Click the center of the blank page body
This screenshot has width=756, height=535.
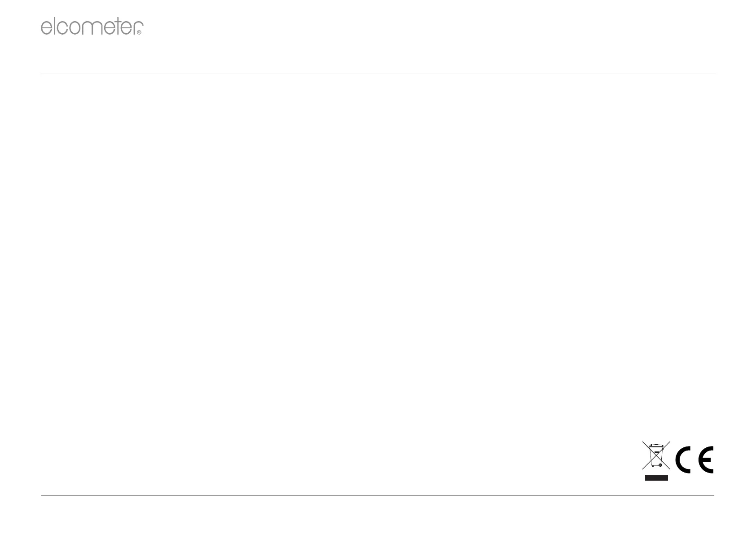377,270
